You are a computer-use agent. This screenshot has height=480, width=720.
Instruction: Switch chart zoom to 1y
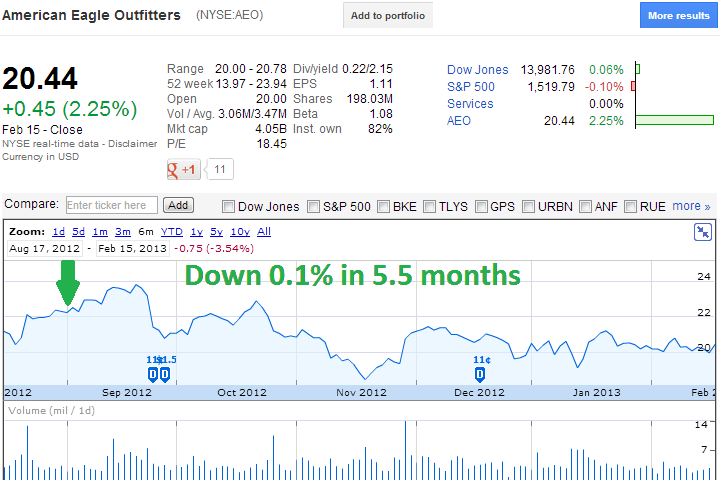coord(197,232)
